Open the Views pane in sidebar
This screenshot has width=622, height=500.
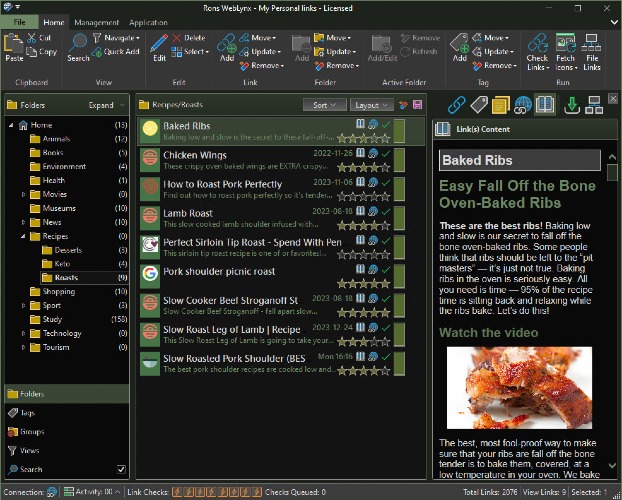67,450
